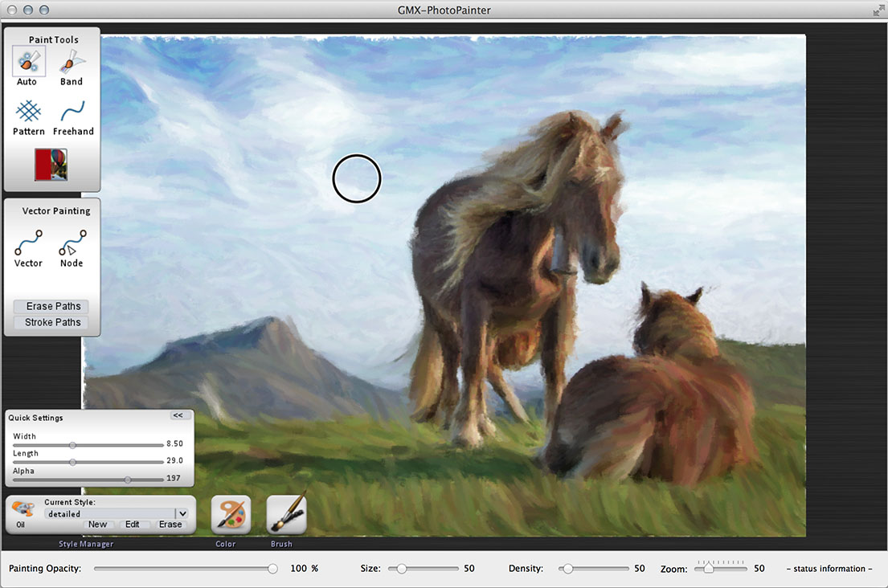The height and width of the screenshot is (588, 888).
Task: Click the Alpha slider in Quick Settings
Action: [88, 480]
